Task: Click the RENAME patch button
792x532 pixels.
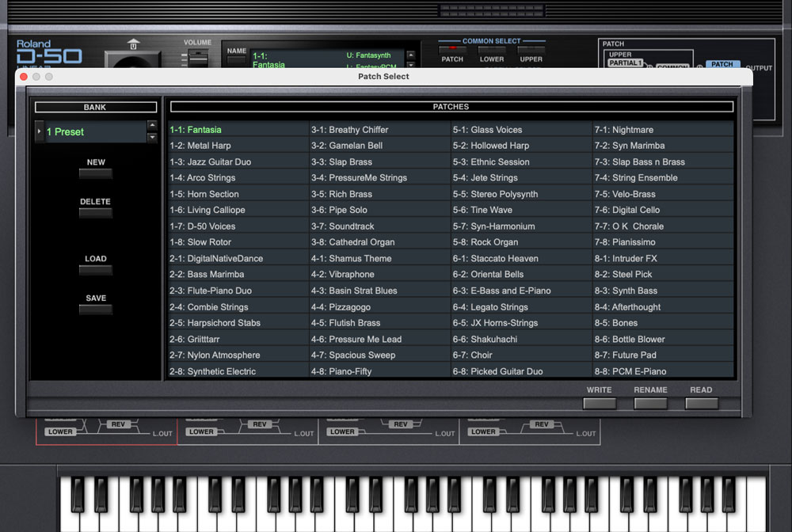Action: (x=650, y=403)
